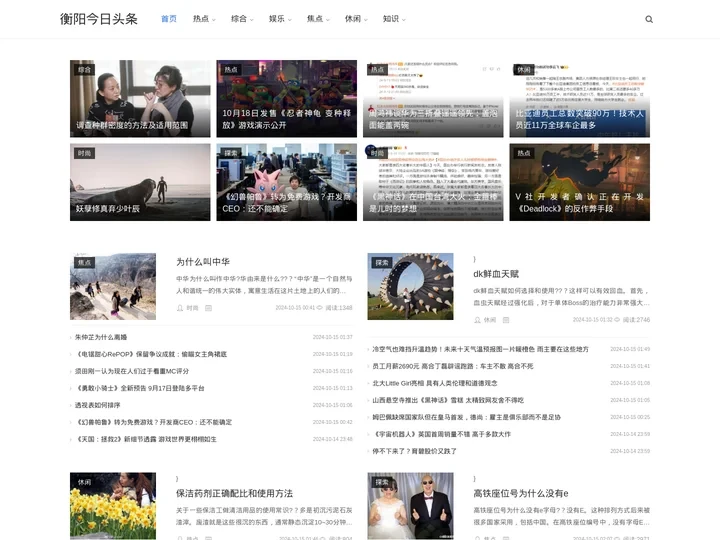
Task: Open article title 为什么叫中华
Action: [x=203, y=262]
